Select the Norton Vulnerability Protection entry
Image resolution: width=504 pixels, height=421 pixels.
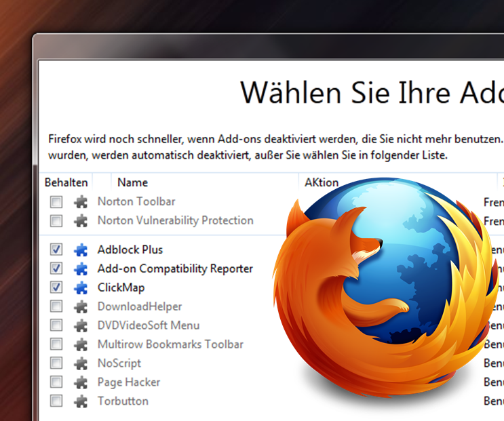point(175,220)
